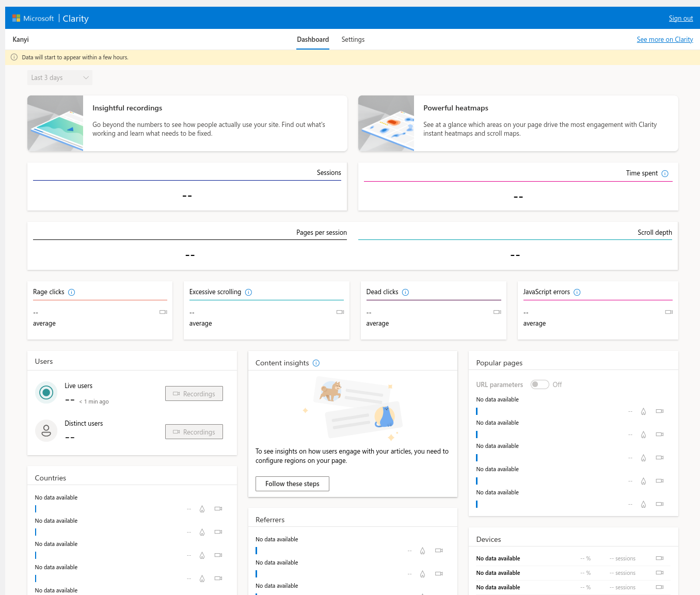Open recordings camera icon in Dead clicks card
Viewport: 700px width, 595px height.
coord(497,312)
